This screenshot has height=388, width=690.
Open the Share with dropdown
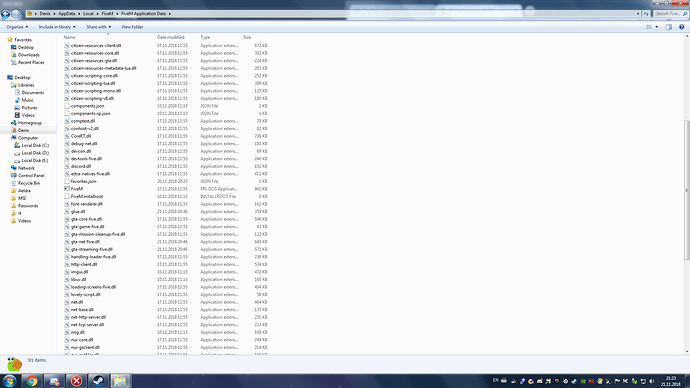tap(99, 27)
